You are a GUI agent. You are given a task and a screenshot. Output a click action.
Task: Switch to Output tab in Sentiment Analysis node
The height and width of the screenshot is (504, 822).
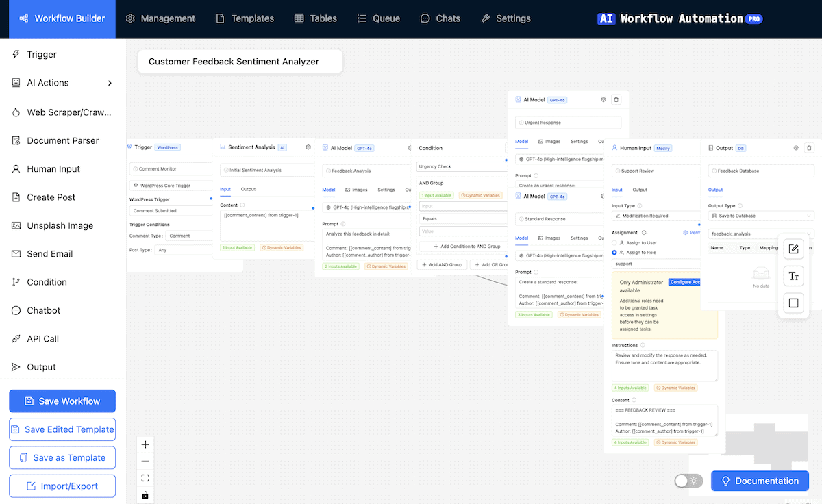pos(248,190)
